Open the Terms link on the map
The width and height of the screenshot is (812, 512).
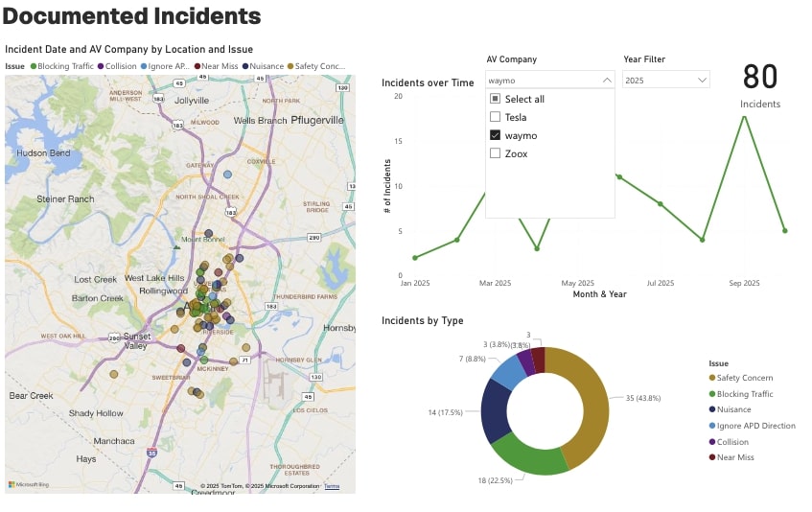click(332, 486)
